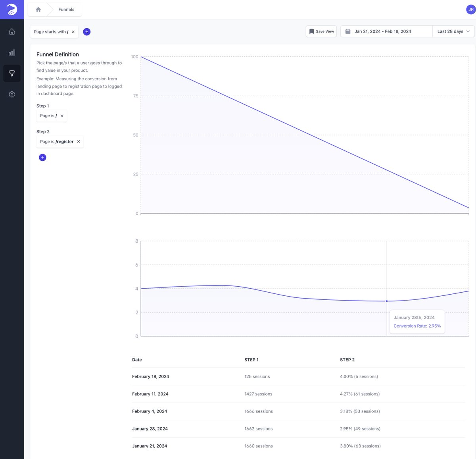This screenshot has width=476, height=459.
Task: Select the Funnels filter sidebar icon
Action: (12, 73)
